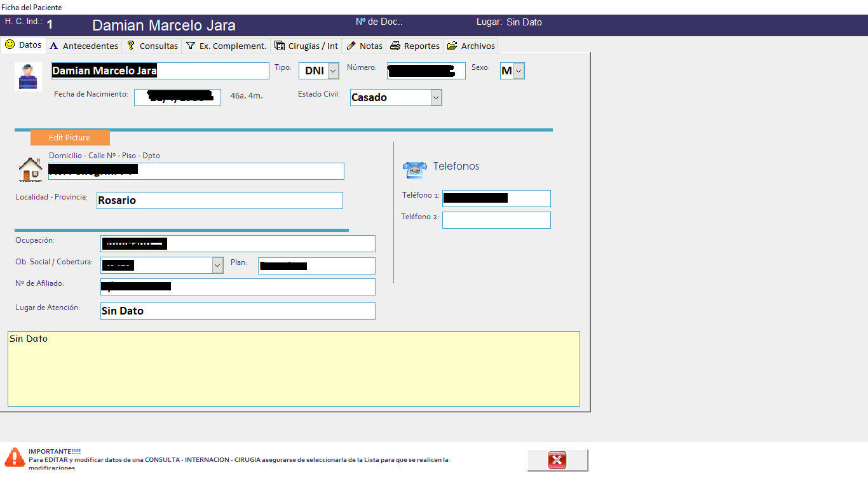Screen dimensions: 868x488
Task: Click the Nº de Doc.: header label
Action: pyautogui.click(x=379, y=22)
